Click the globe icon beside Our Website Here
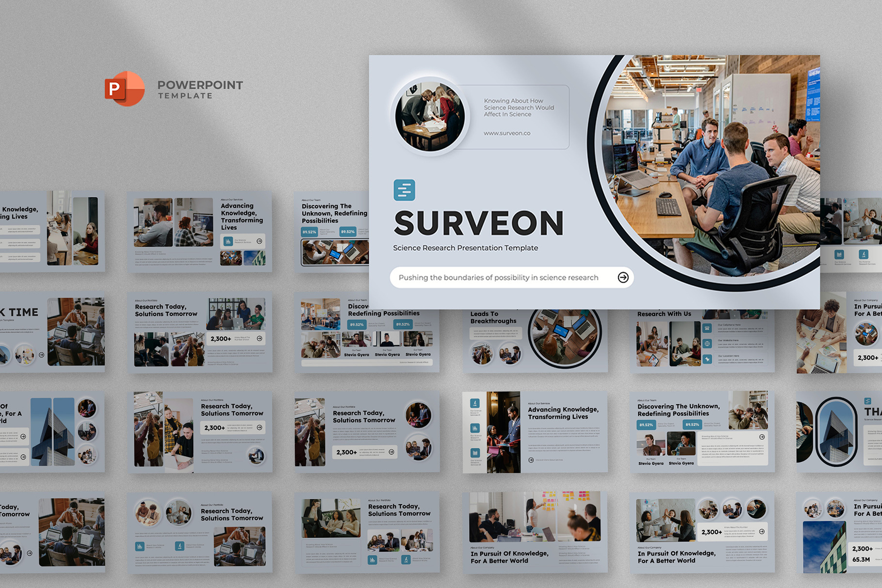The height and width of the screenshot is (588, 882). tap(708, 344)
